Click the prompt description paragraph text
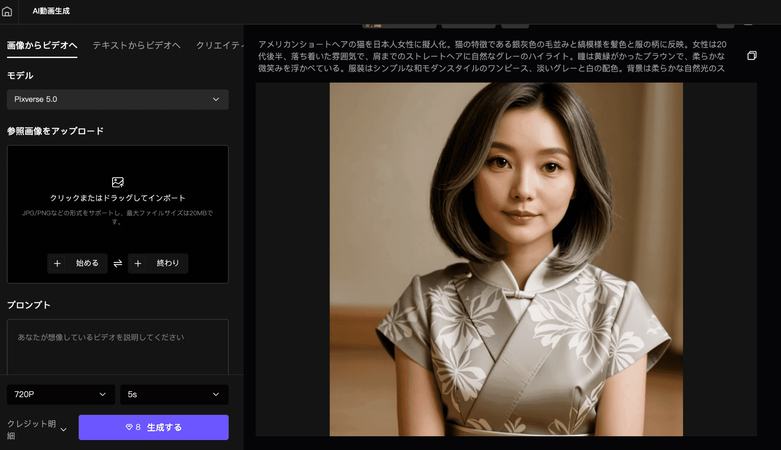Image resolution: width=781 pixels, height=450 pixels. click(492, 56)
